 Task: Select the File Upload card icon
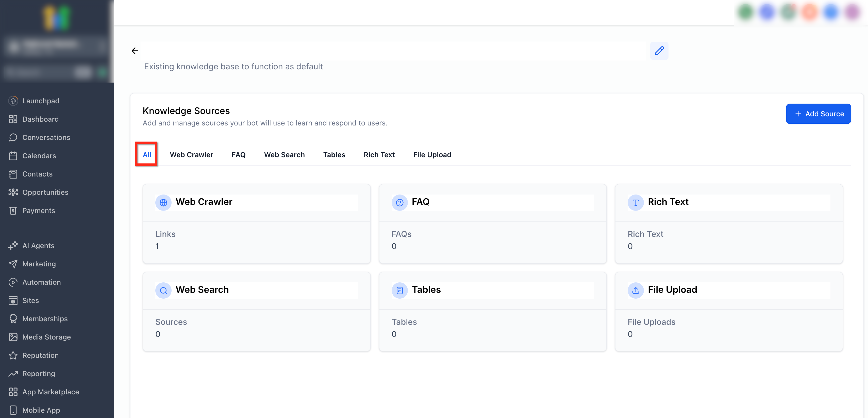(636, 290)
